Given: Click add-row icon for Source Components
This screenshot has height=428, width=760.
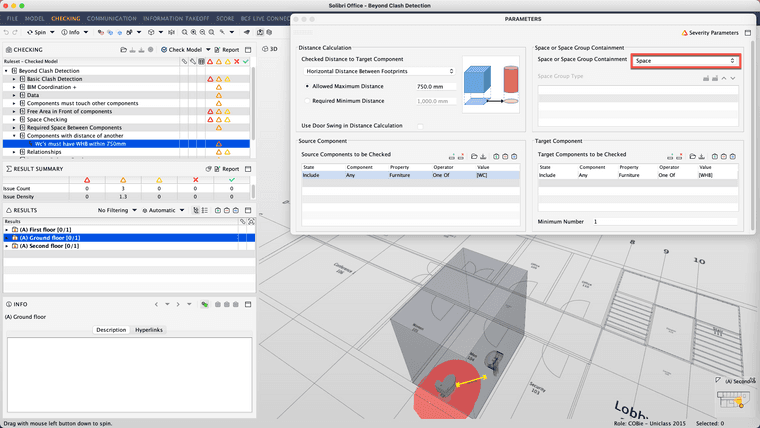Looking at the screenshot, I should click(x=452, y=157).
